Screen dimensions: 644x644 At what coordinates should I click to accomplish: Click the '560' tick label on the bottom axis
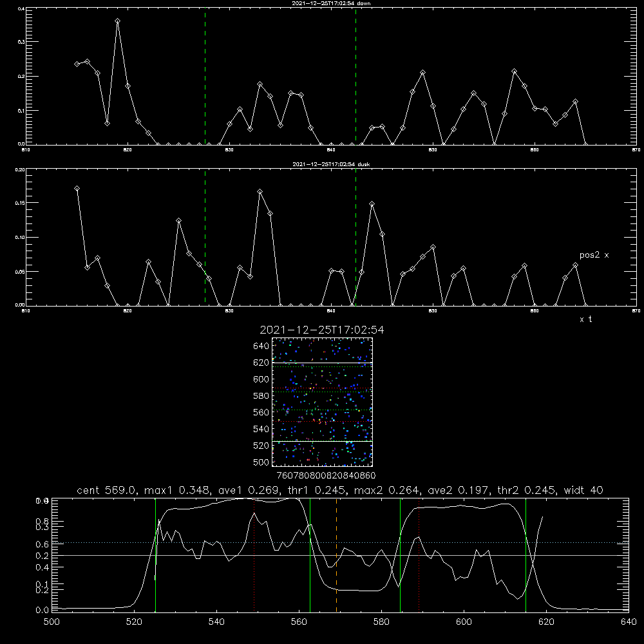(299, 622)
